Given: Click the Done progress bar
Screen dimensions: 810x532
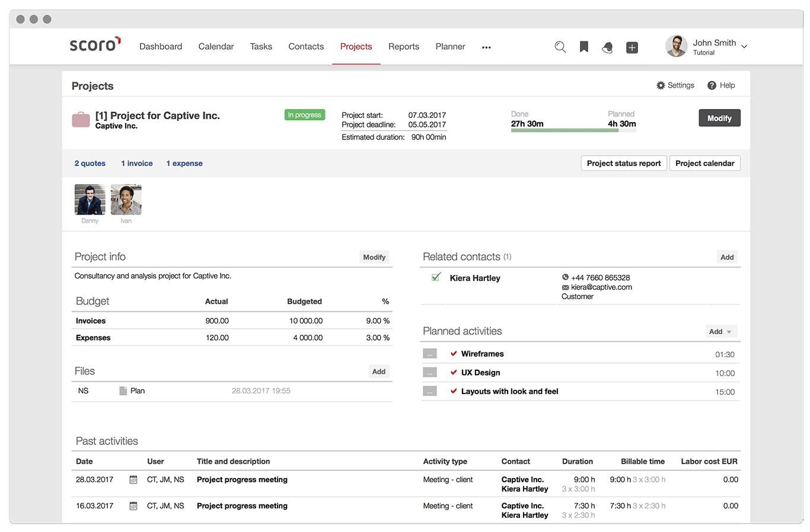Looking at the screenshot, I should click(x=563, y=129).
